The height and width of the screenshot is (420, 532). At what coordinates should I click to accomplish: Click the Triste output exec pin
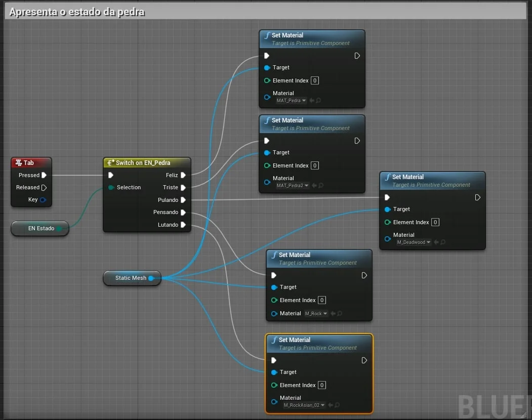183,188
